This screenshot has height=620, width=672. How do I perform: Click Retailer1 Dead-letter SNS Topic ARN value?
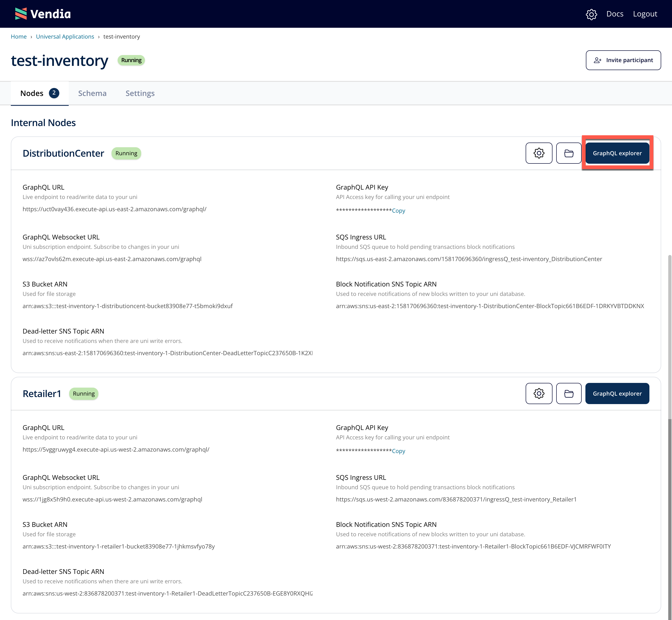tap(168, 593)
